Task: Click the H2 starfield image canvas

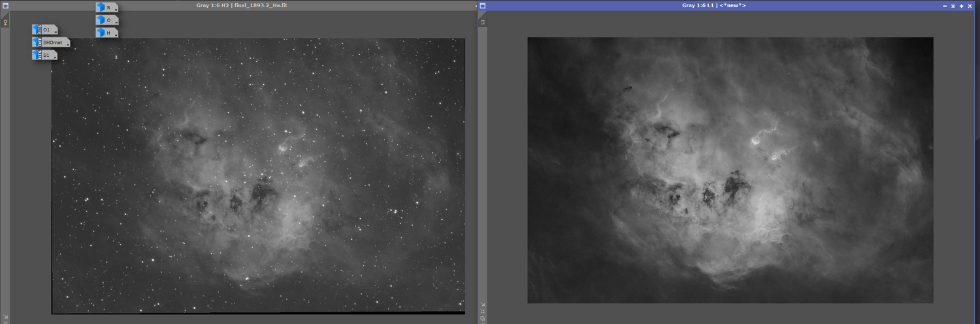Action: click(258, 176)
